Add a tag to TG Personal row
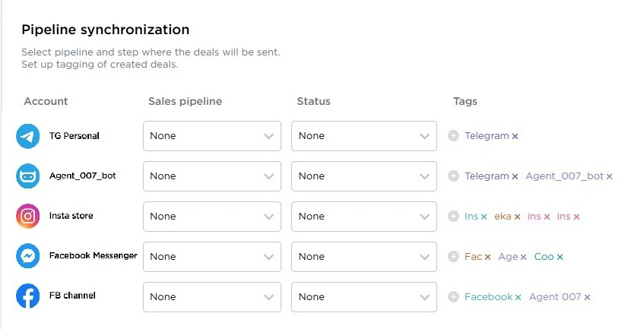The height and width of the screenshot is (329, 644). point(454,136)
